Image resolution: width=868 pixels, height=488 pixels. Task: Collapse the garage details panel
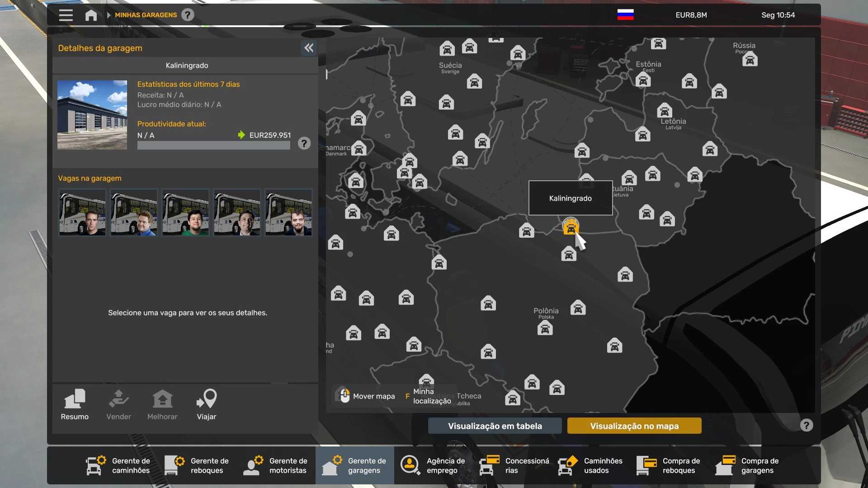[309, 48]
